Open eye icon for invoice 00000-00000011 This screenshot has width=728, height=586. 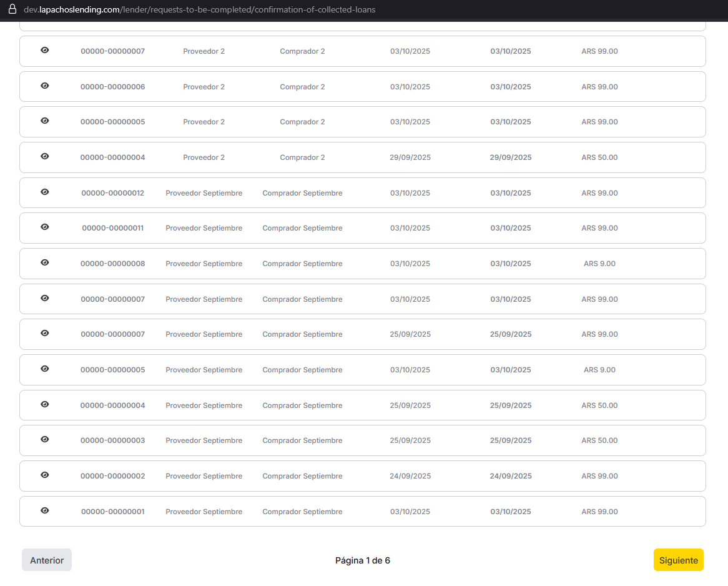click(x=45, y=227)
